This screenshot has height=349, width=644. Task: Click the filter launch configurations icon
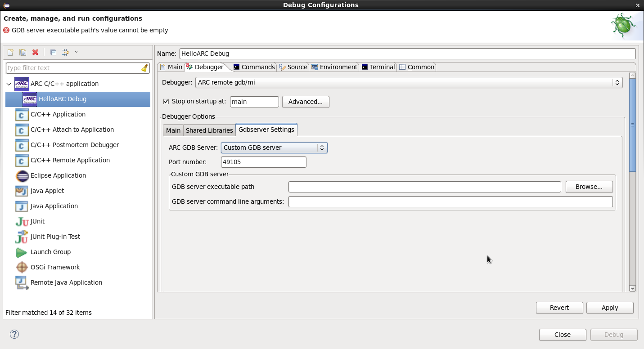click(x=66, y=53)
